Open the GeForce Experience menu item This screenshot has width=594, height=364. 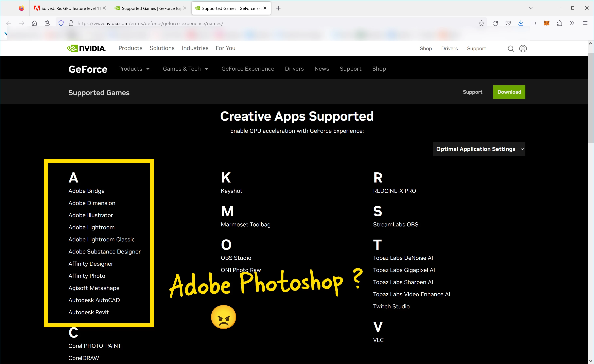point(248,69)
